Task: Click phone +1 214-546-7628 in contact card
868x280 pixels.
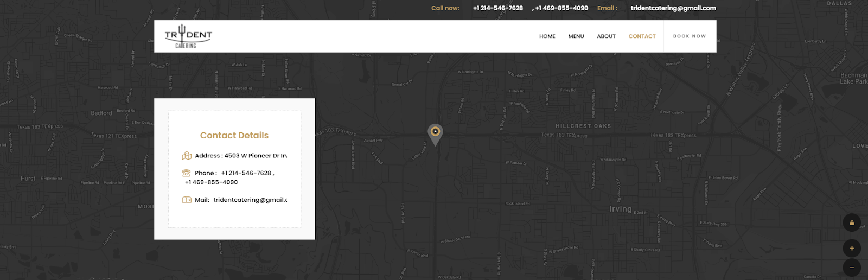Action: pos(246,173)
